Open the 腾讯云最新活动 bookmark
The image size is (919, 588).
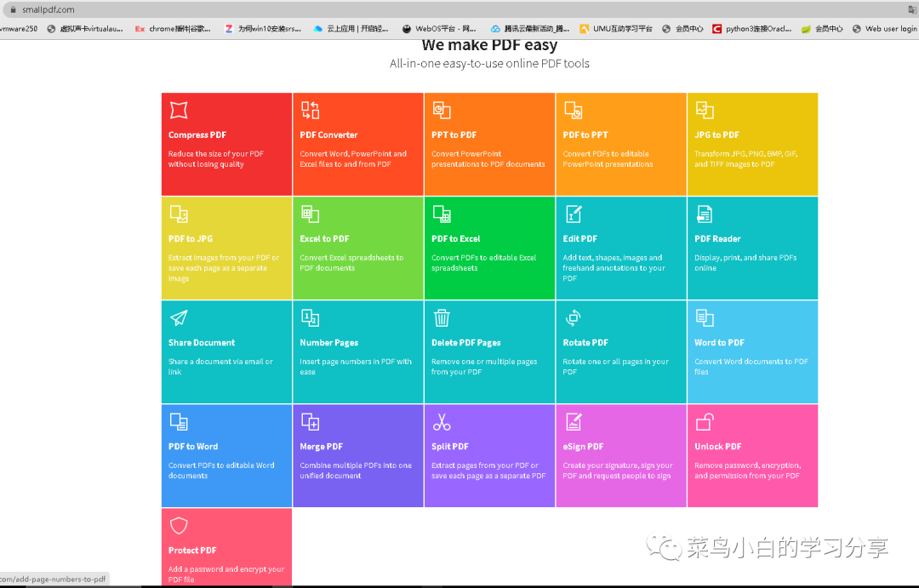coord(530,28)
